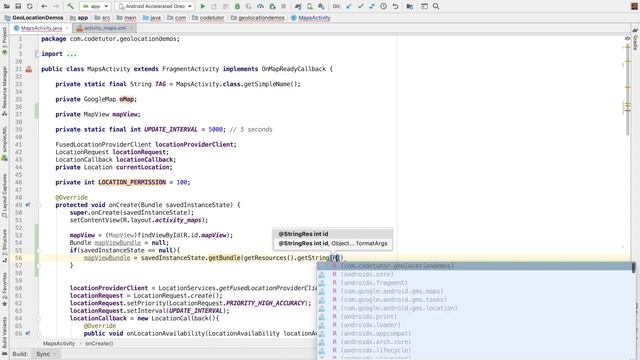Update project via Git blue arrow icon
Viewport: 640px width, 360px height.
coord(349,6)
